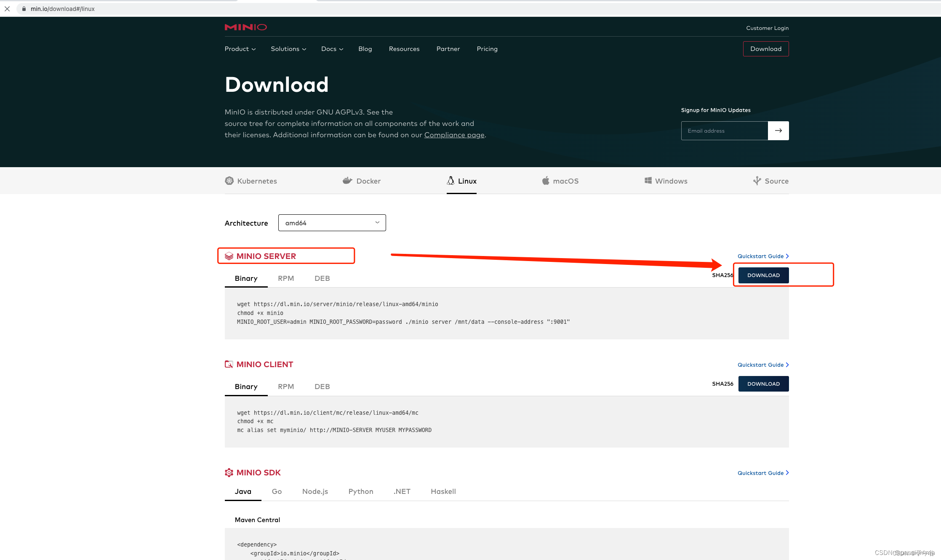Expand the Solutions menu
The image size is (941, 560).
click(x=288, y=49)
